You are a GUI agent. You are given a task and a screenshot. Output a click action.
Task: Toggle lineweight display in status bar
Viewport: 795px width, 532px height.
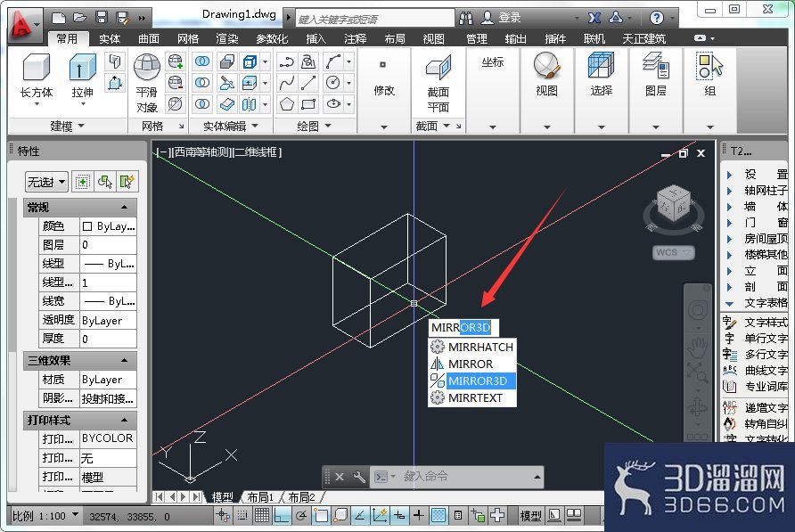click(419, 516)
